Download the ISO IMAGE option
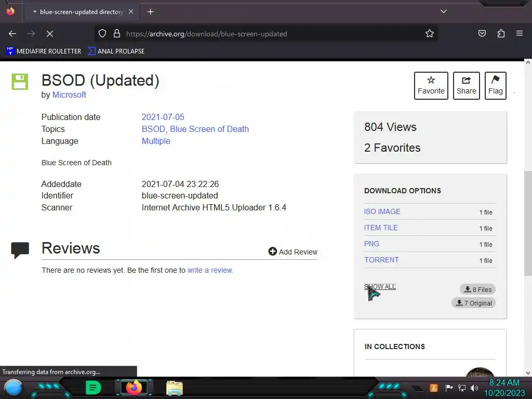 tap(382, 211)
